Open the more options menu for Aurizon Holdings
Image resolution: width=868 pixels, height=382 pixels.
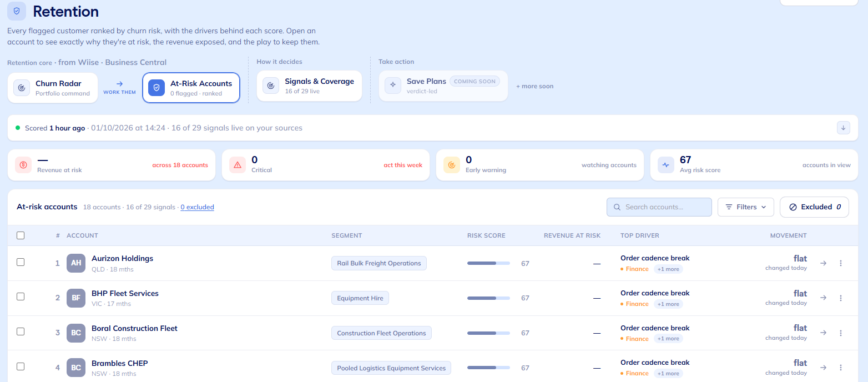coord(841,263)
